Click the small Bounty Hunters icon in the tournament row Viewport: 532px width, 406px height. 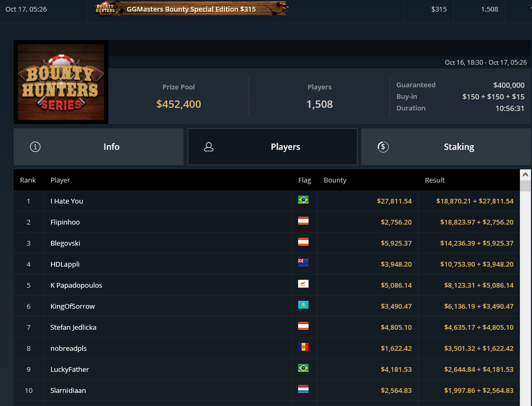(105, 9)
